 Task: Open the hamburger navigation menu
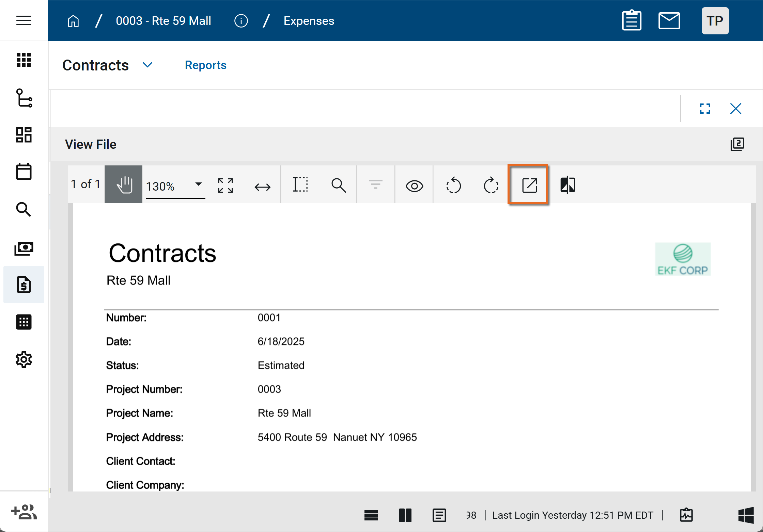(x=24, y=21)
